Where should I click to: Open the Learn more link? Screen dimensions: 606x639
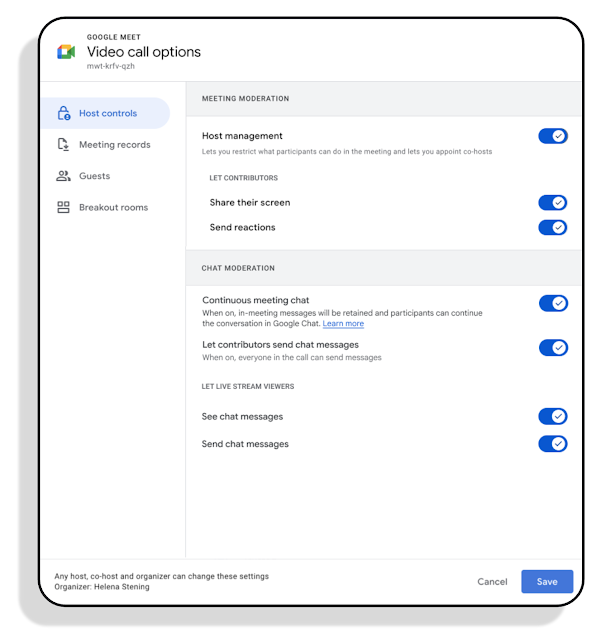coord(343,324)
